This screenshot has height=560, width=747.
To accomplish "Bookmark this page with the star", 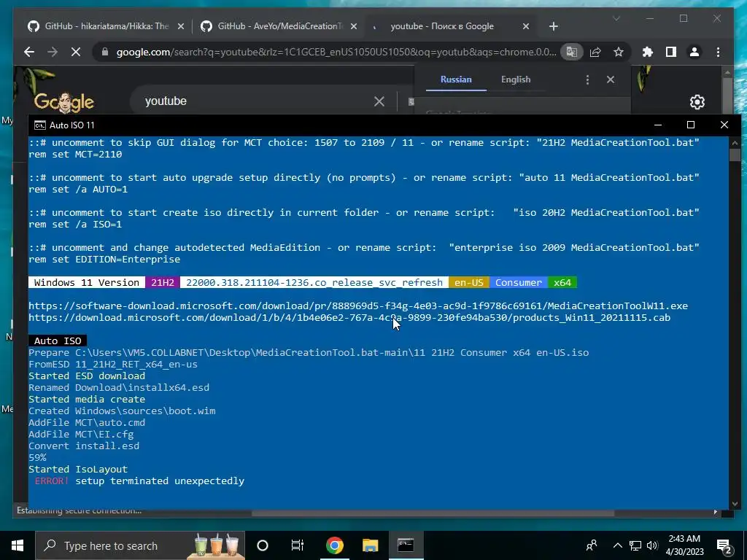I will click(x=619, y=52).
